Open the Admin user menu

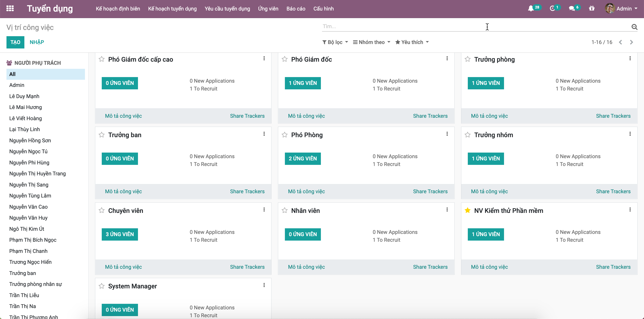tap(621, 9)
